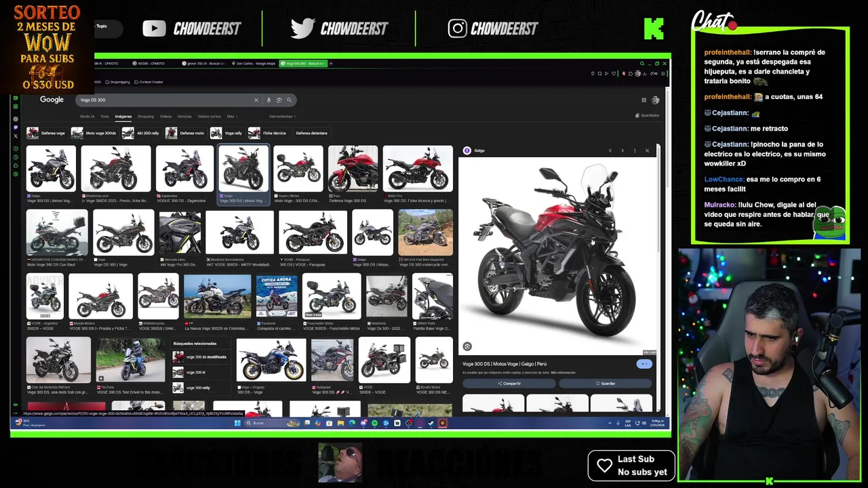Switch to Modo IA tab
The image size is (868, 488).
87,117
